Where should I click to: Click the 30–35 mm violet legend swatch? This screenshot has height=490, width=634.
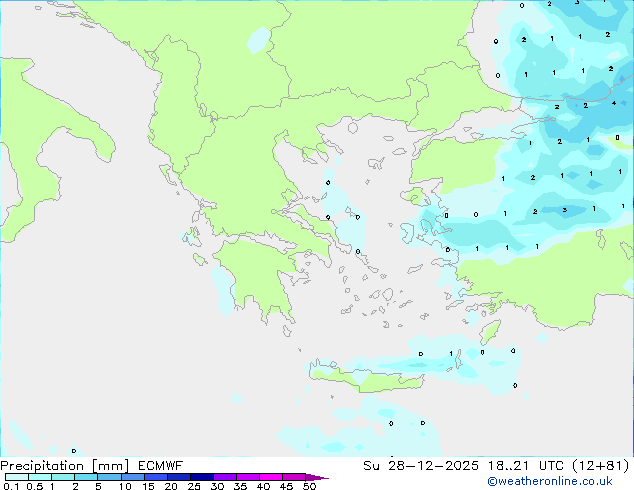(x=224, y=477)
